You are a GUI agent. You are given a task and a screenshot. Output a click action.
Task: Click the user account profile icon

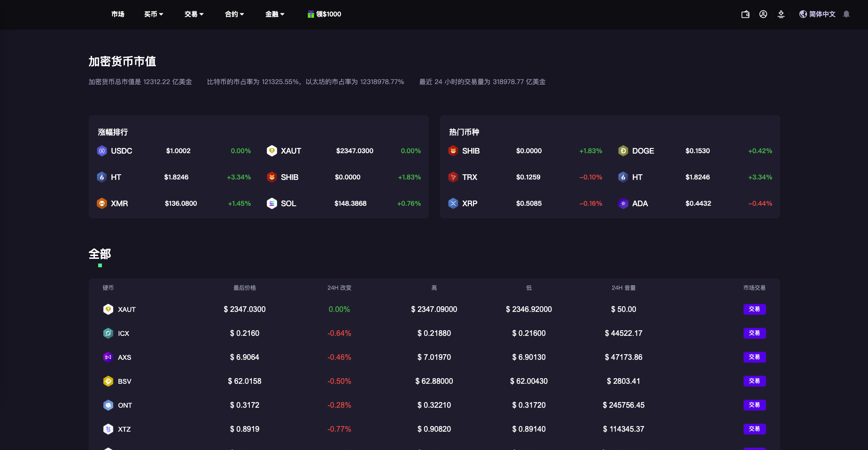(763, 14)
